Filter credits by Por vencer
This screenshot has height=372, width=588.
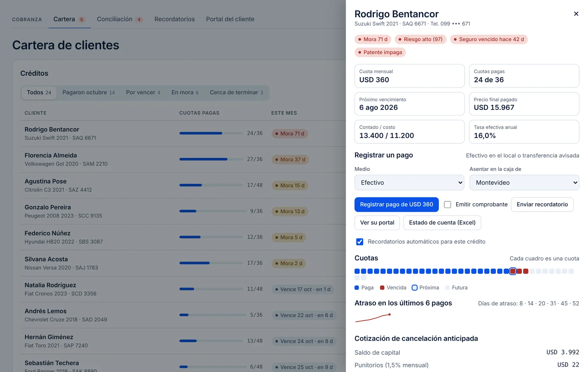click(143, 93)
